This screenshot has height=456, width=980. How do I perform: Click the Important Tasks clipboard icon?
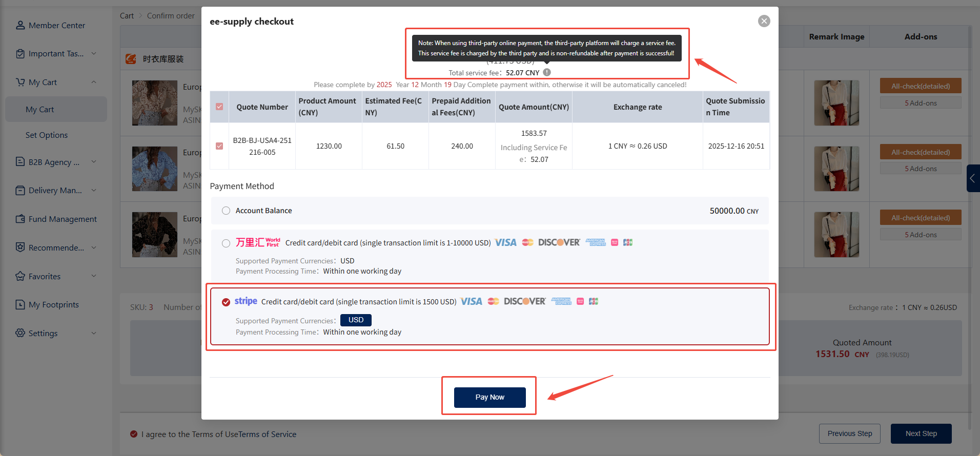(20, 54)
